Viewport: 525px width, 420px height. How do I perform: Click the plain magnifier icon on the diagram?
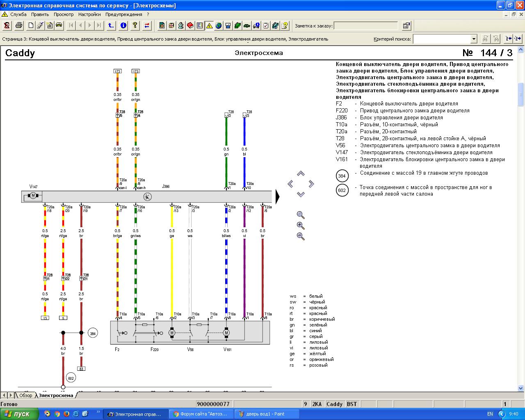click(x=301, y=215)
